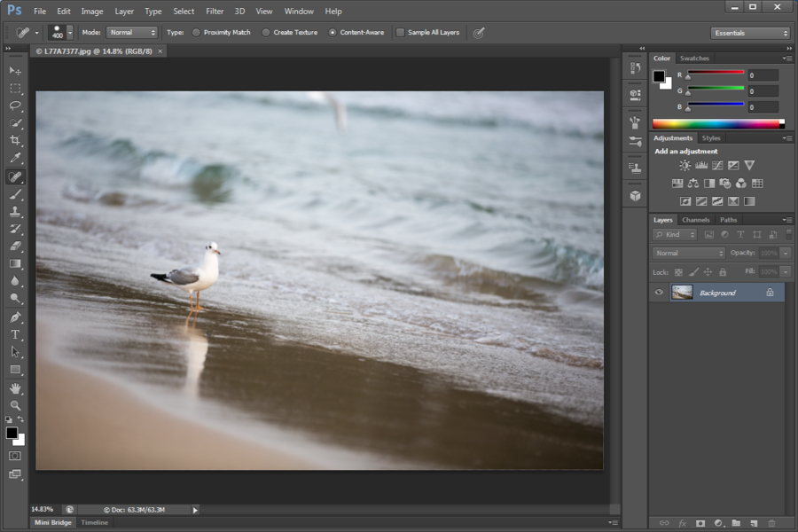
Task: Select the Crop tool
Action: pyautogui.click(x=15, y=140)
